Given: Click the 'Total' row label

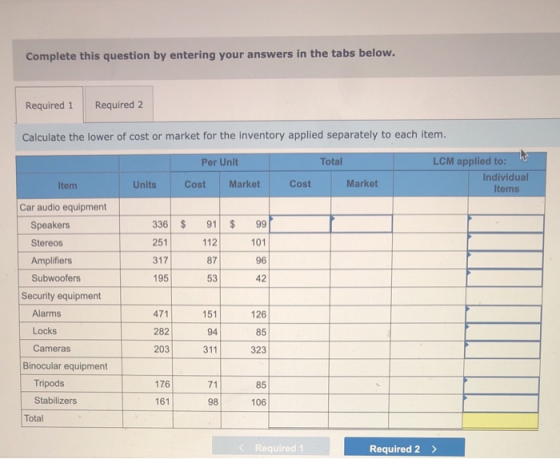Looking at the screenshot, I should click(x=34, y=418).
